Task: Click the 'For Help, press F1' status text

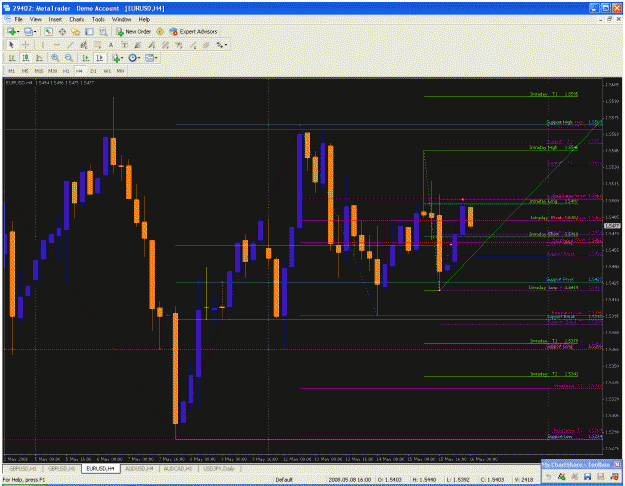Action: coord(24,480)
